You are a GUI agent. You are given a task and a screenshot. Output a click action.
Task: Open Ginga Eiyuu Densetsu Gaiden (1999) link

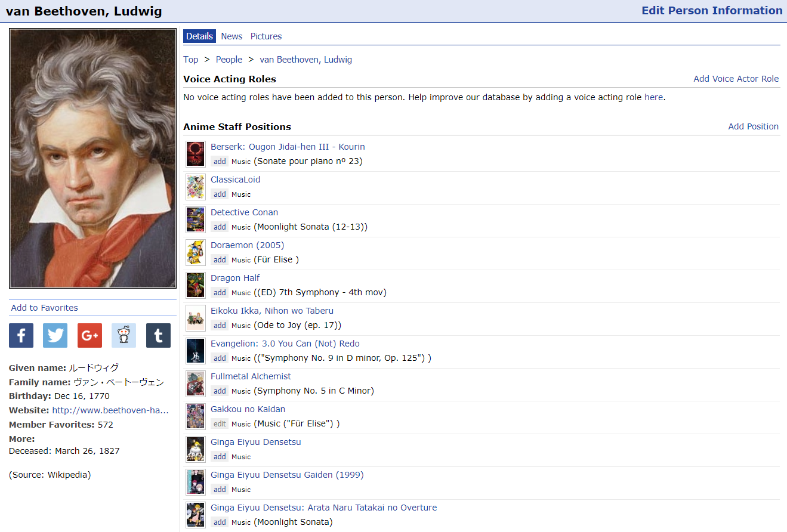[287, 475]
